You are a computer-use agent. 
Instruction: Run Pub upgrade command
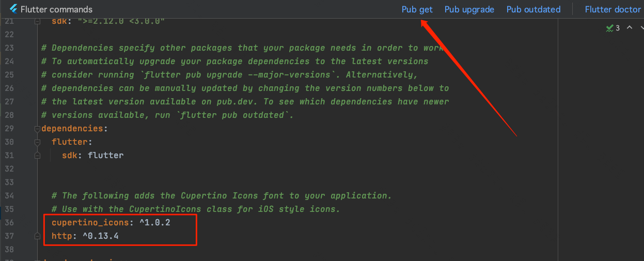[469, 9]
